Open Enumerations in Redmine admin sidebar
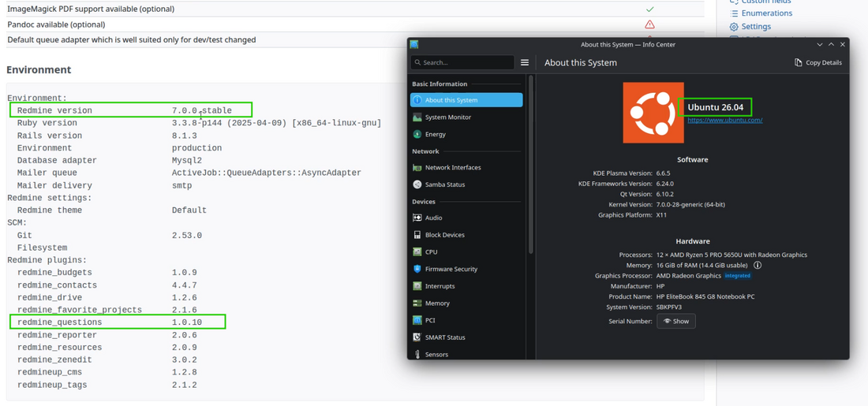The height and width of the screenshot is (406, 868). click(x=767, y=13)
